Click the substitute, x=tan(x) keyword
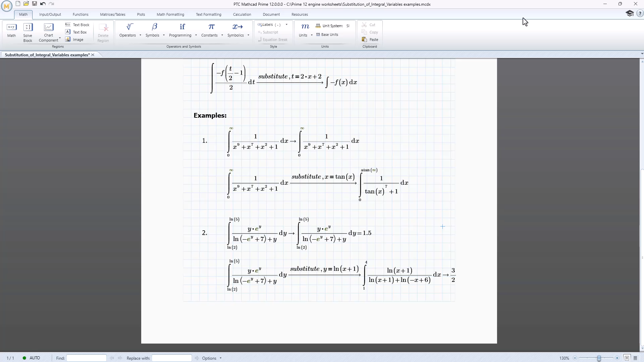 click(x=323, y=177)
